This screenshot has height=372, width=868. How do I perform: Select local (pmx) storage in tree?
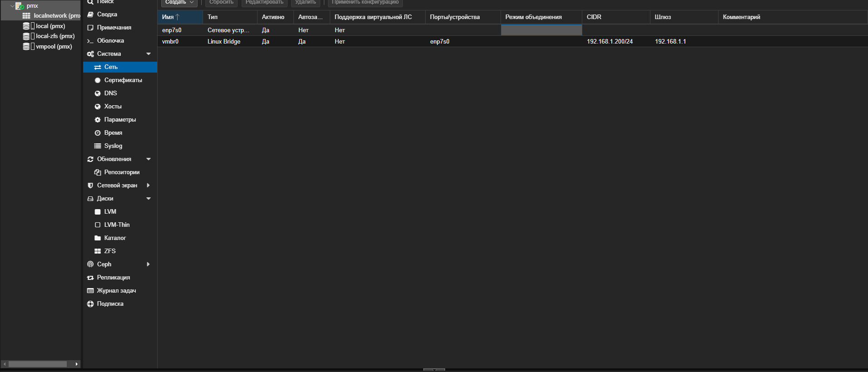coord(44,26)
